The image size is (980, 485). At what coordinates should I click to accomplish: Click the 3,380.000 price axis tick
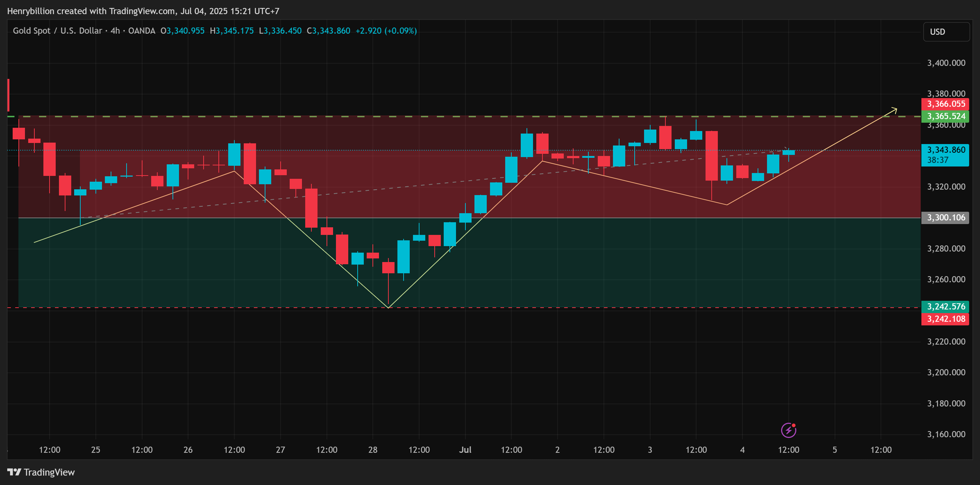pyautogui.click(x=946, y=94)
